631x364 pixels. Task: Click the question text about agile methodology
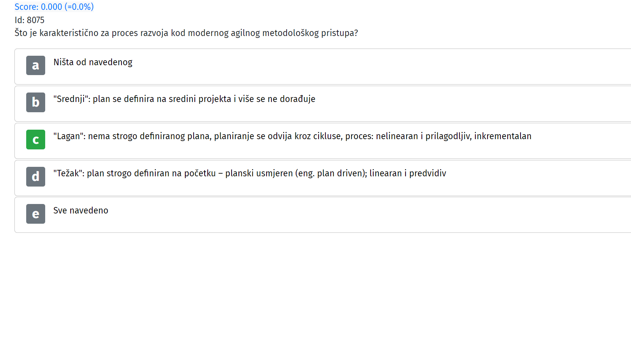click(x=186, y=33)
